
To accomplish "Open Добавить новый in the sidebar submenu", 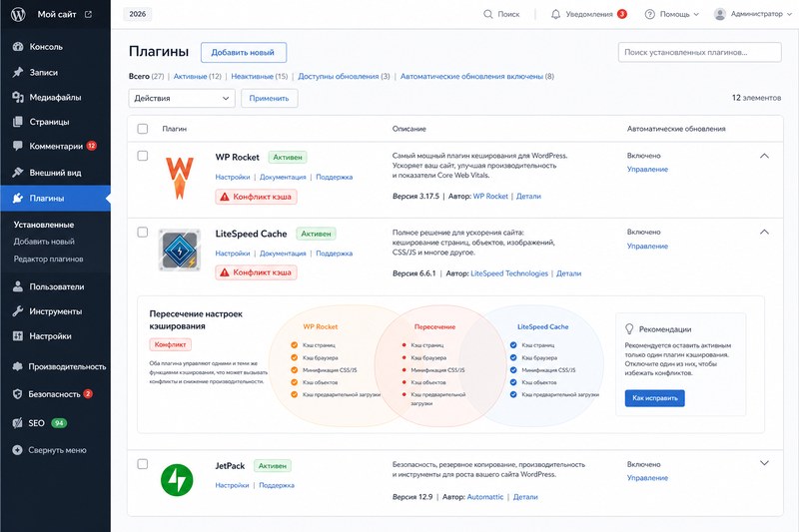I will coord(44,242).
